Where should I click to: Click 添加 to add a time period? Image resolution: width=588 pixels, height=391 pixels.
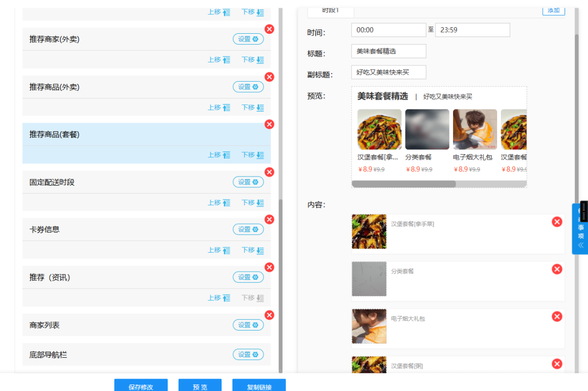(x=553, y=10)
